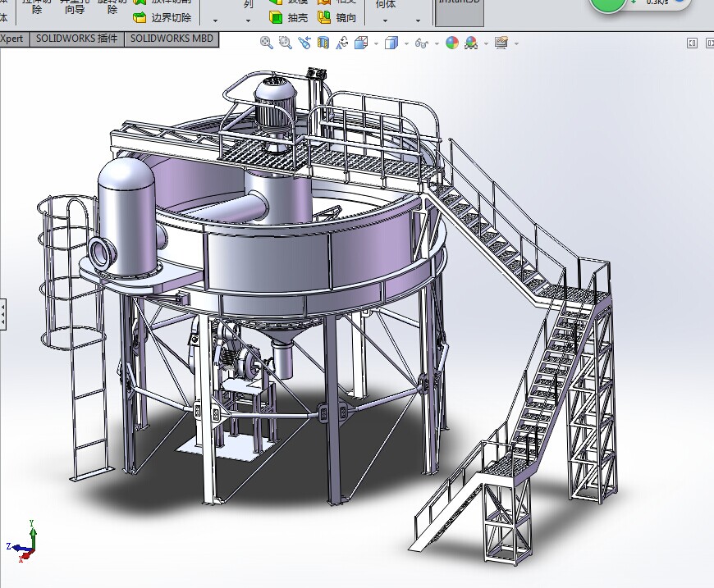Activate the Section View tool
Viewport: 714px width, 588px height.
(323, 43)
